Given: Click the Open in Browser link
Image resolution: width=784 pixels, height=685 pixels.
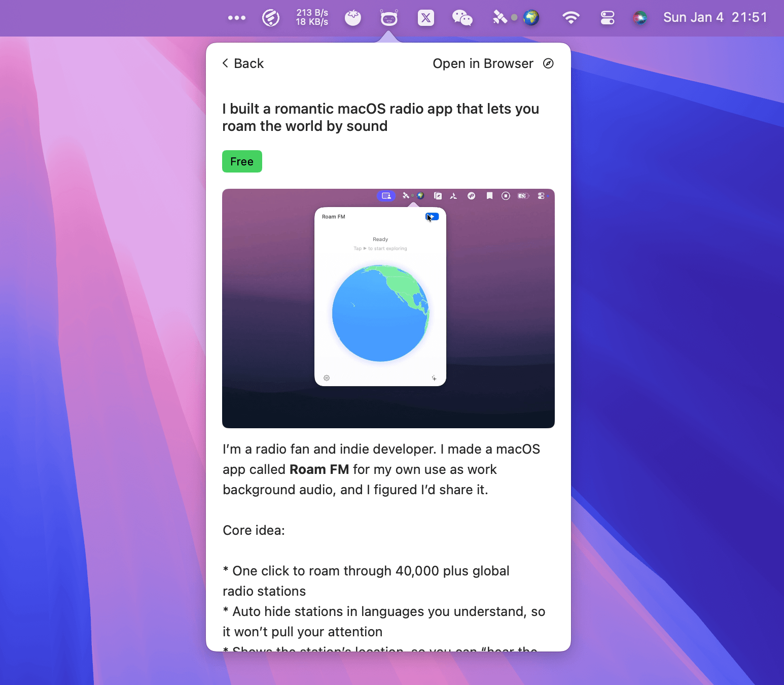Looking at the screenshot, I should [483, 63].
